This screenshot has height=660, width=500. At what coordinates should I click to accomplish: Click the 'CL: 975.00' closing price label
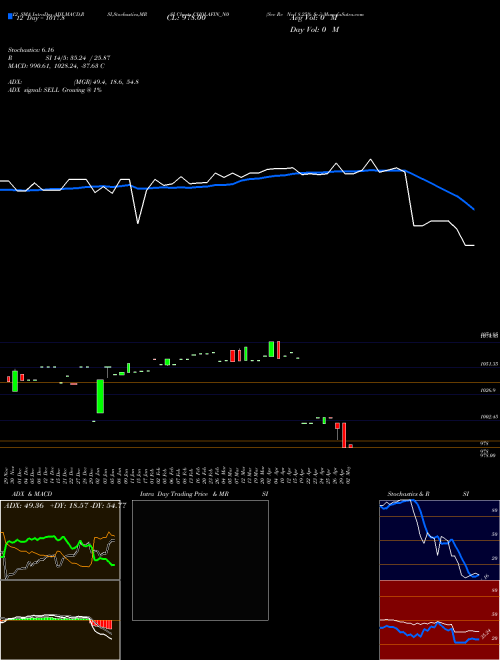pyautogui.click(x=186, y=18)
